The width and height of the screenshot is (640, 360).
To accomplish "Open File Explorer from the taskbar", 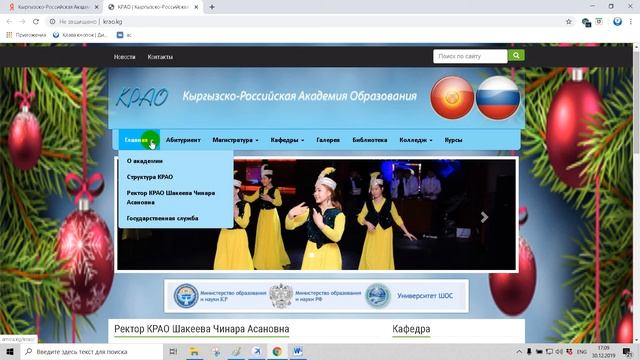I will pyautogui.click(x=194, y=351).
